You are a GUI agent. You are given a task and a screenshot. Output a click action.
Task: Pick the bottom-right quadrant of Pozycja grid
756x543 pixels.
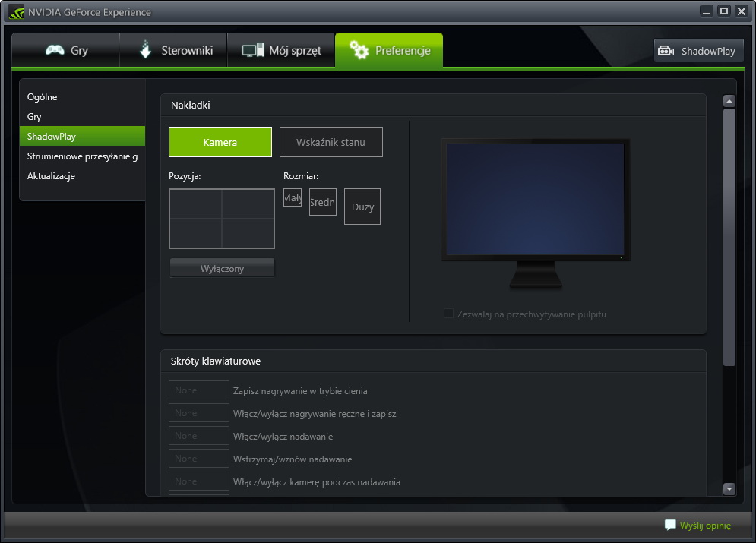(x=248, y=233)
